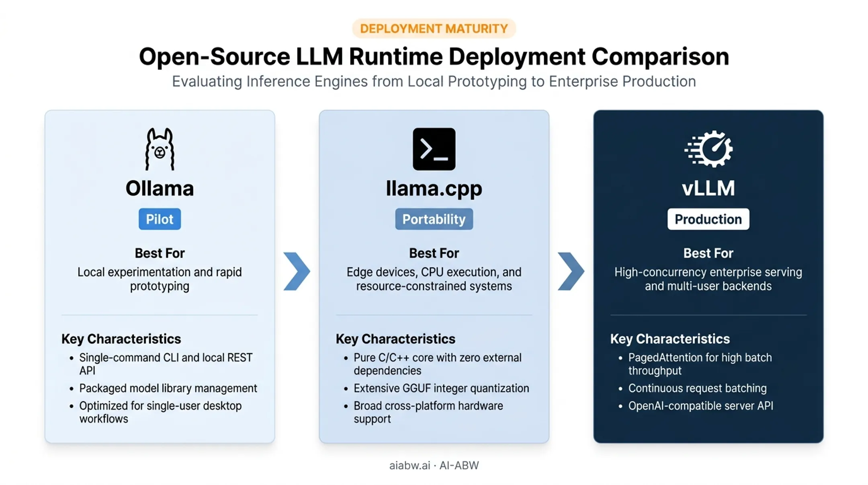
Task: Click the DEPLOYMENT MATURITY pill label
Action: 434,29
